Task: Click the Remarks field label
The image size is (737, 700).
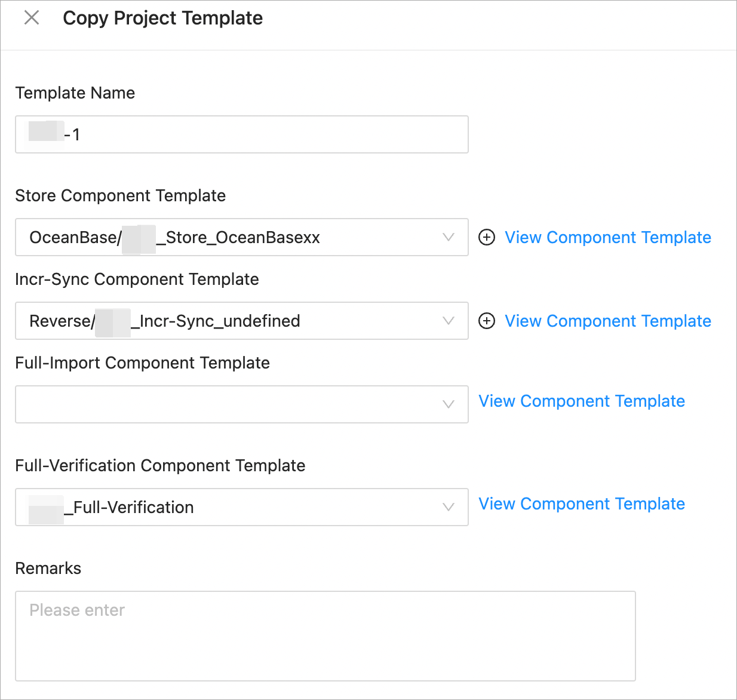Action: 48,568
